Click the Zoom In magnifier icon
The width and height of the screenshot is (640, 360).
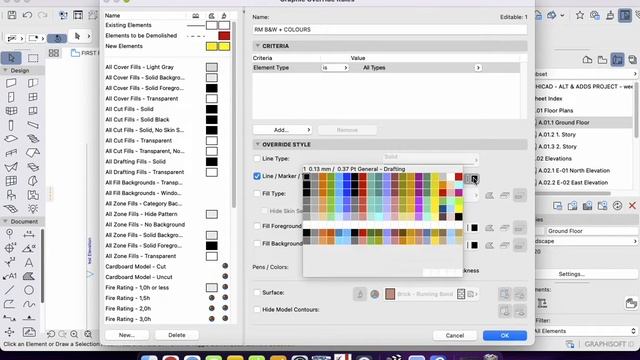74,334
